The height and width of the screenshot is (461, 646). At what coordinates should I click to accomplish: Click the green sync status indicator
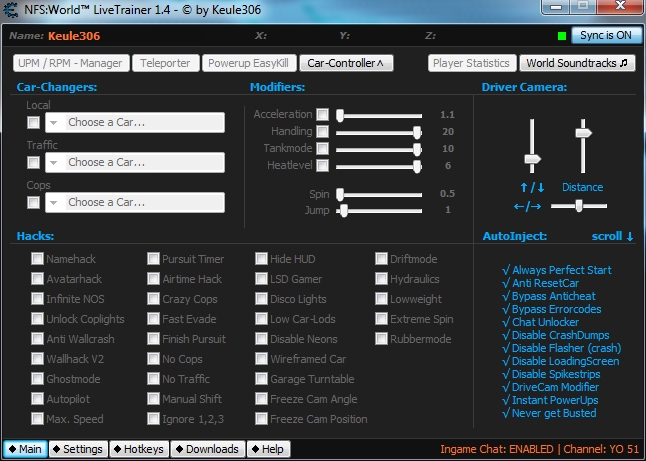(x=562, y=36)
